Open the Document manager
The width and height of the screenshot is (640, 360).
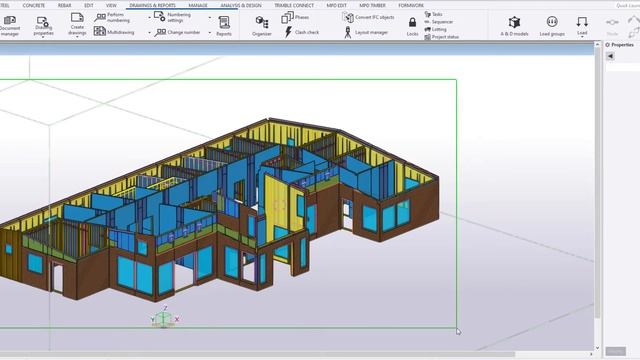[9, 25]
